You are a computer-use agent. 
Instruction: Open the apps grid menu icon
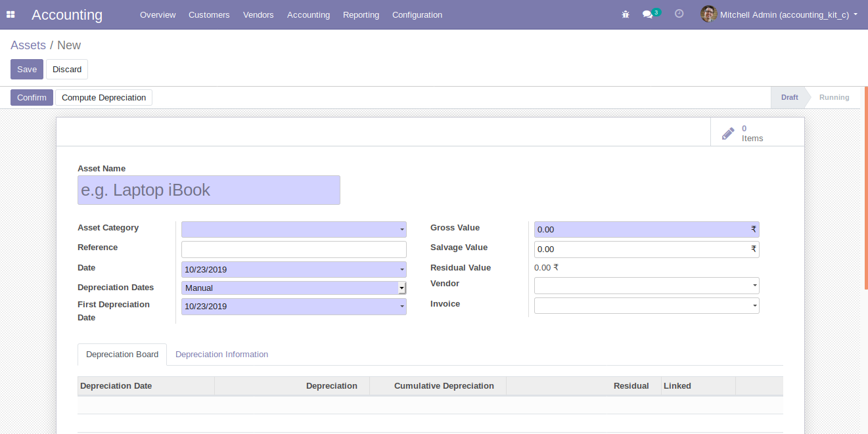point(11,14)
